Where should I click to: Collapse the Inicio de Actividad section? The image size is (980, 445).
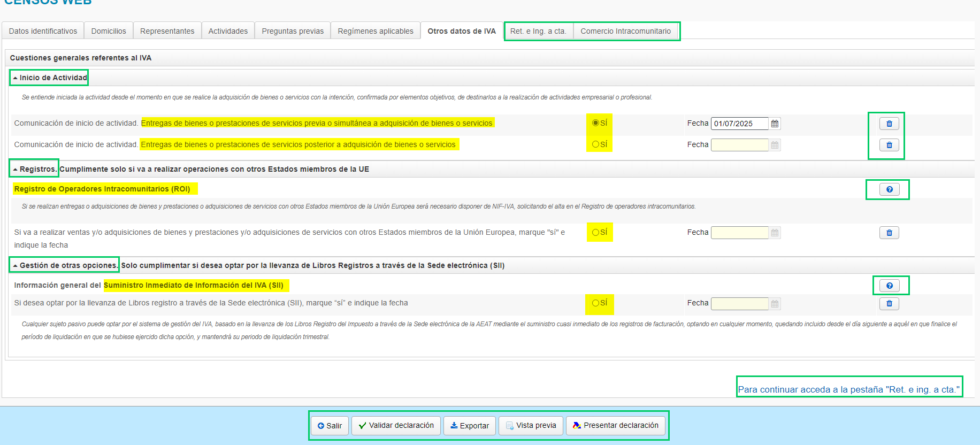point(50,78)
